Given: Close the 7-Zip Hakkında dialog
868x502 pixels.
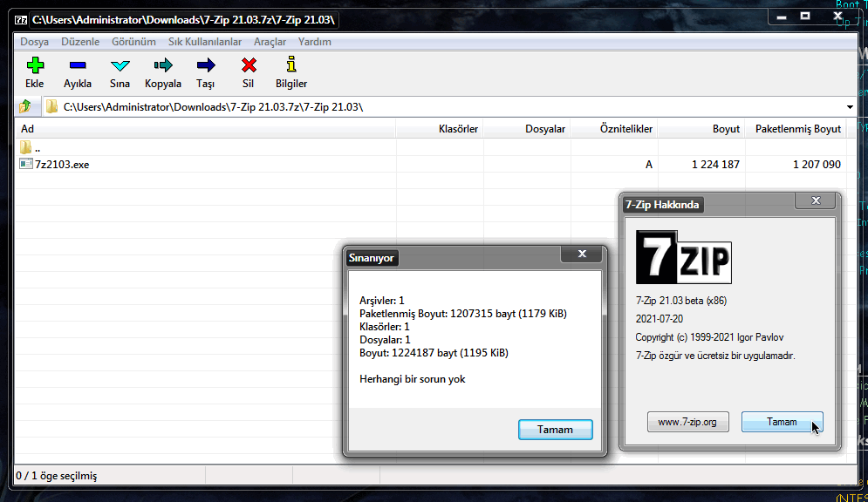Looking at the screenshot, I should [816, 200].
